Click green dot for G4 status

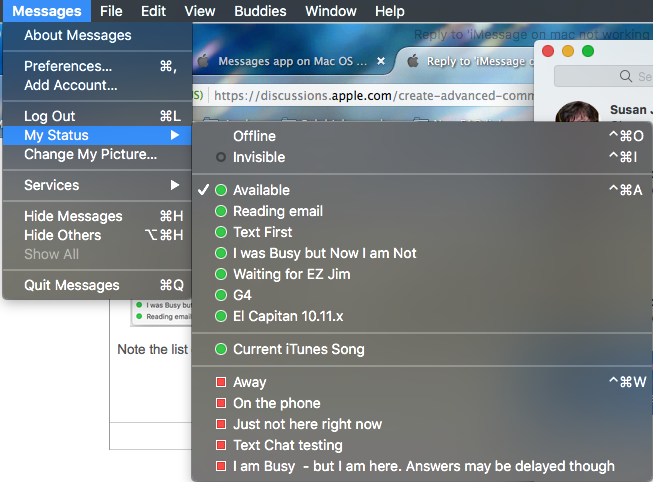coord(221,295)
